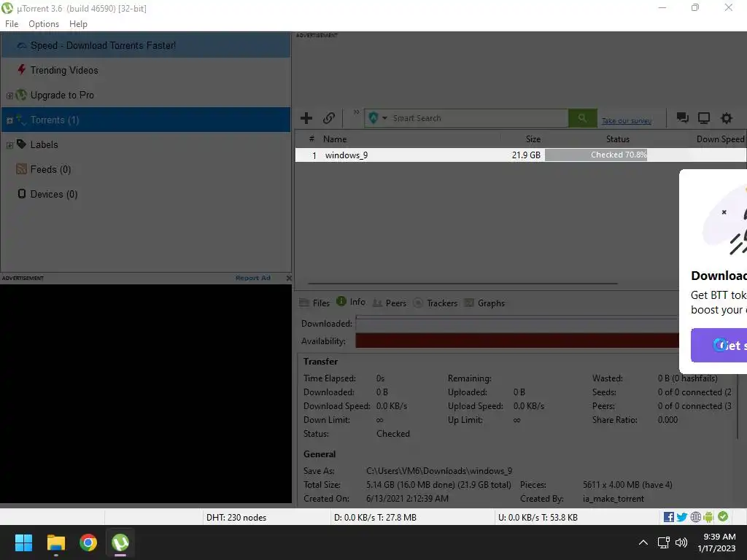Select Devices (0) sidebar item

coord(146,194)
